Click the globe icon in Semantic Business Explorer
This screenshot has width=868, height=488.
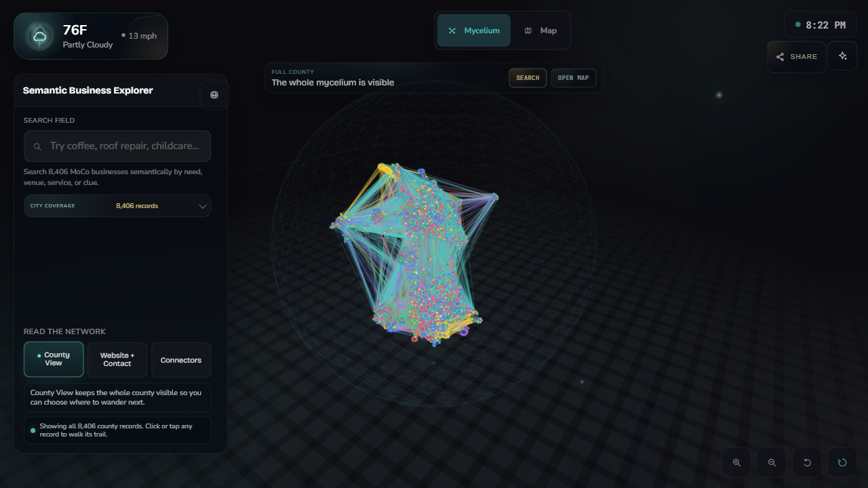coord(214,95)
